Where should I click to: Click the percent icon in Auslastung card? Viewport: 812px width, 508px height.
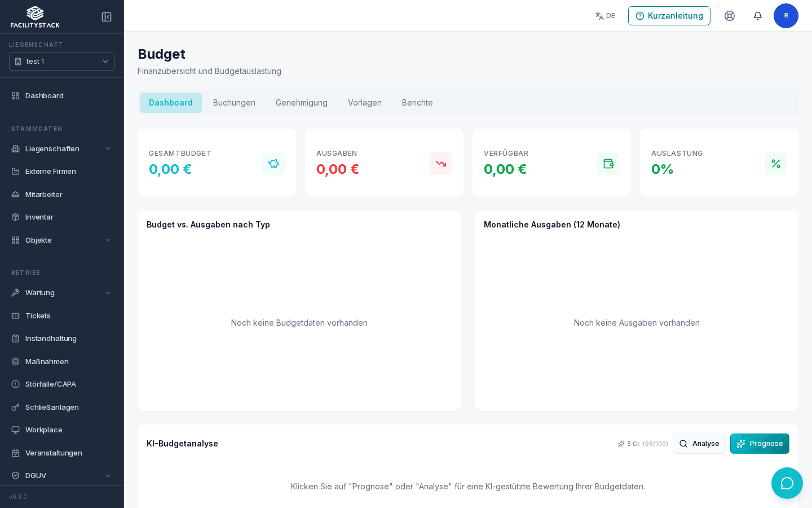(776, 164)
